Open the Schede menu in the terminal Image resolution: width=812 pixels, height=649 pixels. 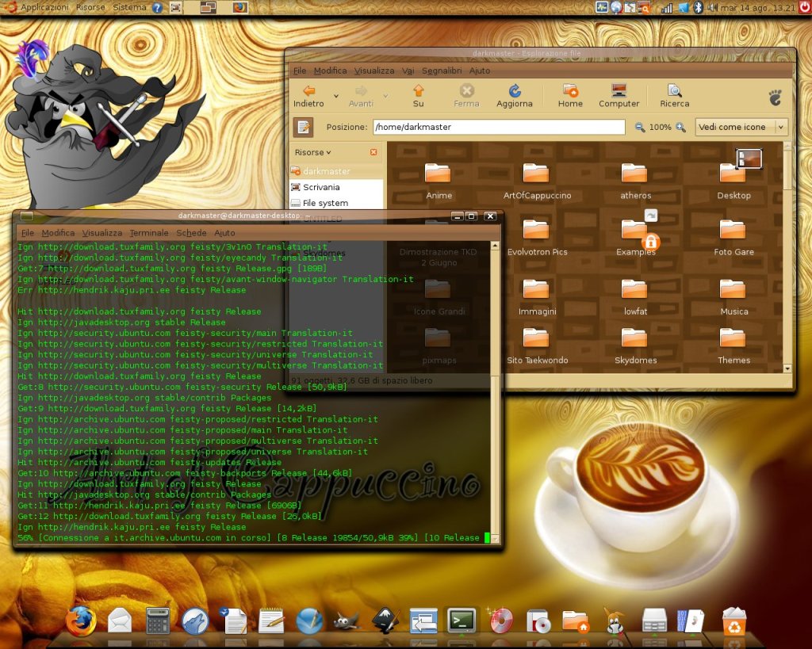pos(191,233)
